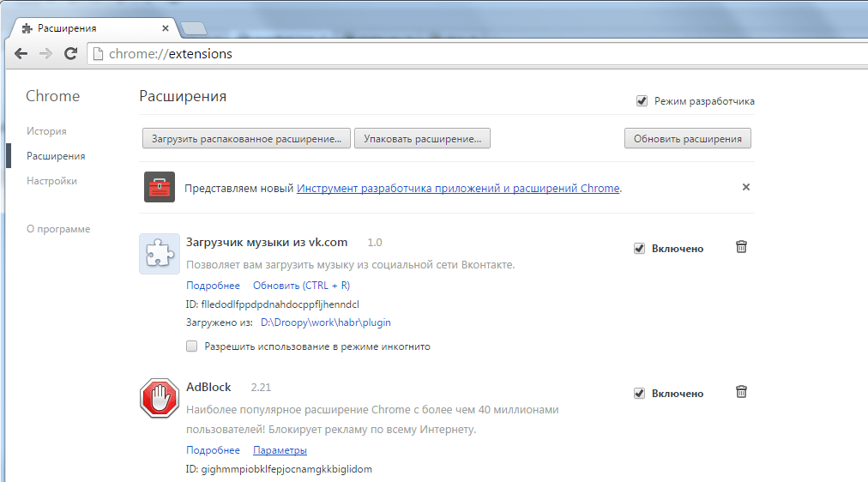Select the Расширения tab title
The image size is (868, 482).
click(x=67, y=28)
